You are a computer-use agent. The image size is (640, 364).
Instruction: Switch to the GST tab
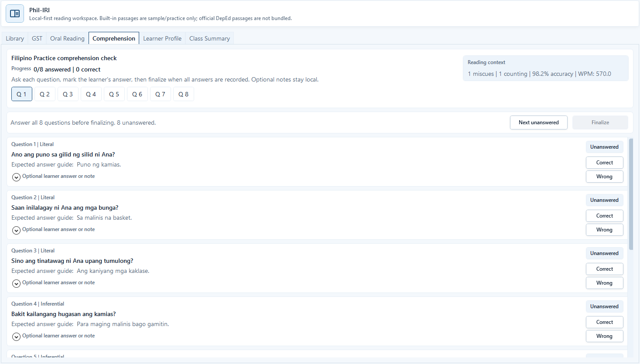pos(37,38)
